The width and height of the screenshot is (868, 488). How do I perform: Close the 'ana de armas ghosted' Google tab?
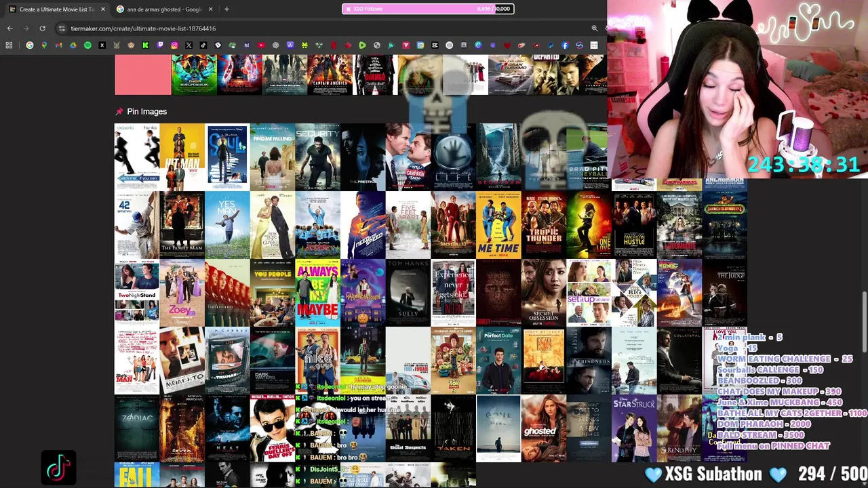click(210, 9)
